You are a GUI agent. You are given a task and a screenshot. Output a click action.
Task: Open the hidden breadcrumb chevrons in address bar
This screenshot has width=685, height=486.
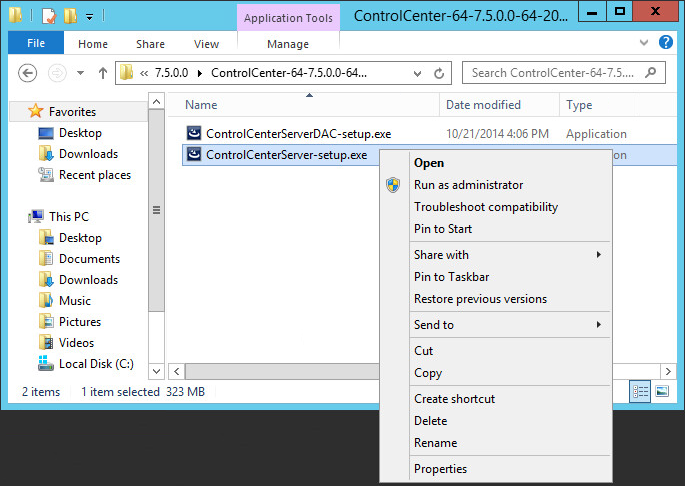144,73
